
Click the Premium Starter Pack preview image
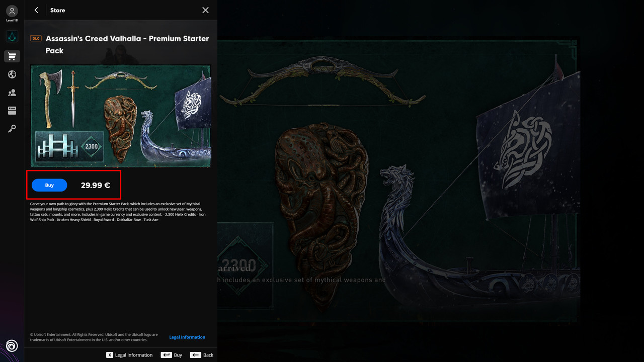pos(121,116)
